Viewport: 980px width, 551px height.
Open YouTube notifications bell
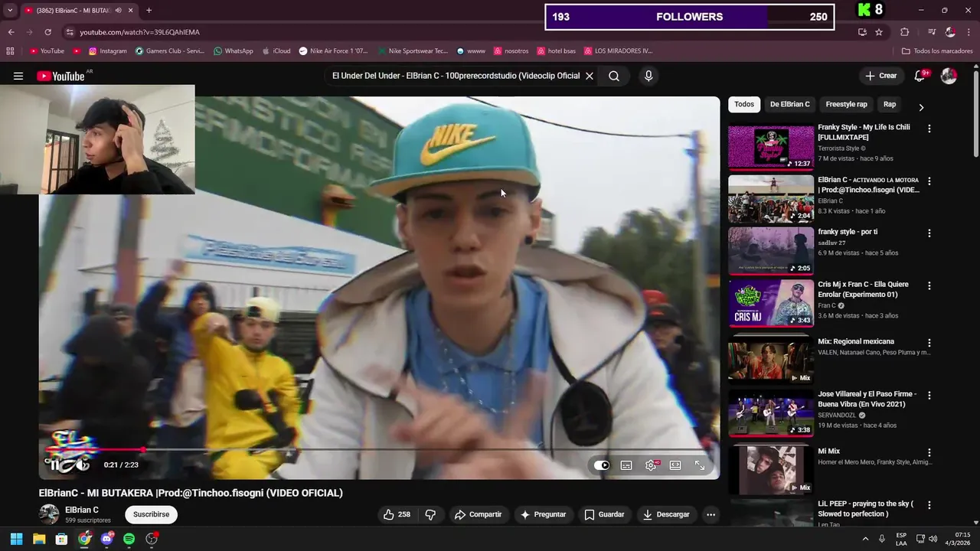(921, 76)
